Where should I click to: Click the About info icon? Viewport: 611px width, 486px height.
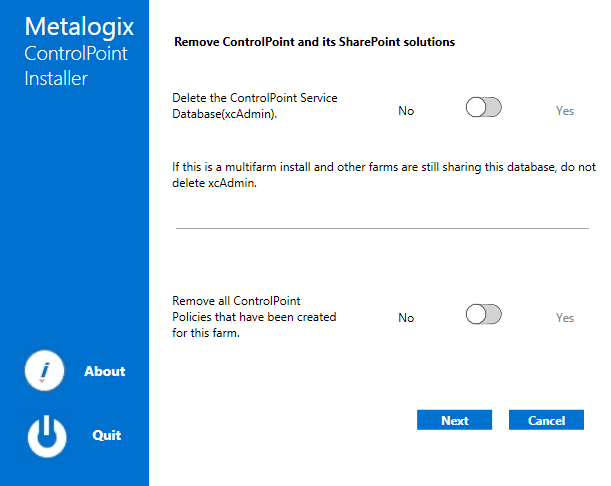(x=45, y=372)
